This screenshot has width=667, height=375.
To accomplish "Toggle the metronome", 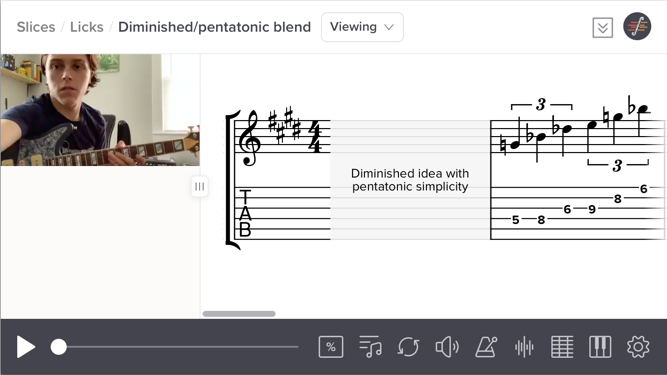I will pos(486,347).
